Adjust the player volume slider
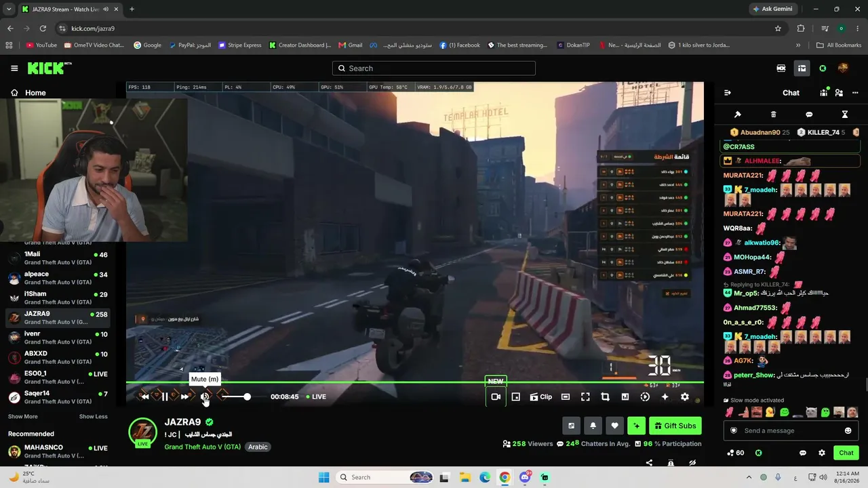This screenshot has width=868, height=488. 235,396
